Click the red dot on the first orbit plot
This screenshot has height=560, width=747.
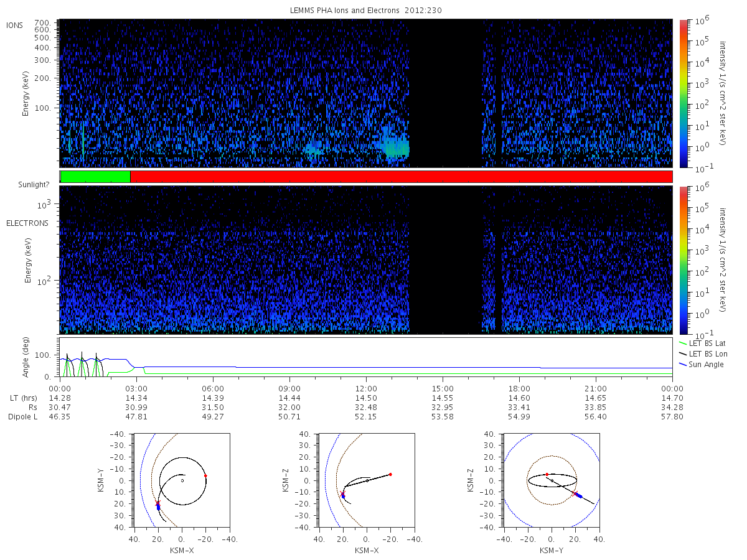[x=205, y=475]
